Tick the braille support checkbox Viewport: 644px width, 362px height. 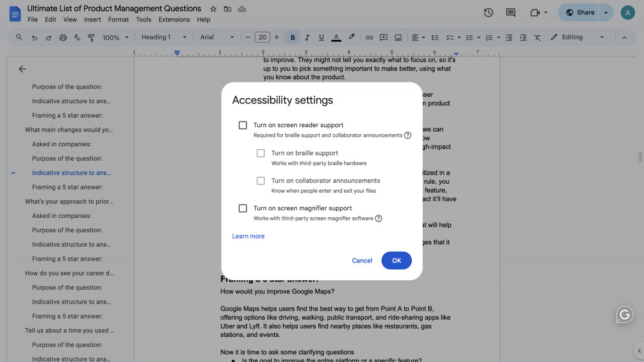(x=260, y=153)
